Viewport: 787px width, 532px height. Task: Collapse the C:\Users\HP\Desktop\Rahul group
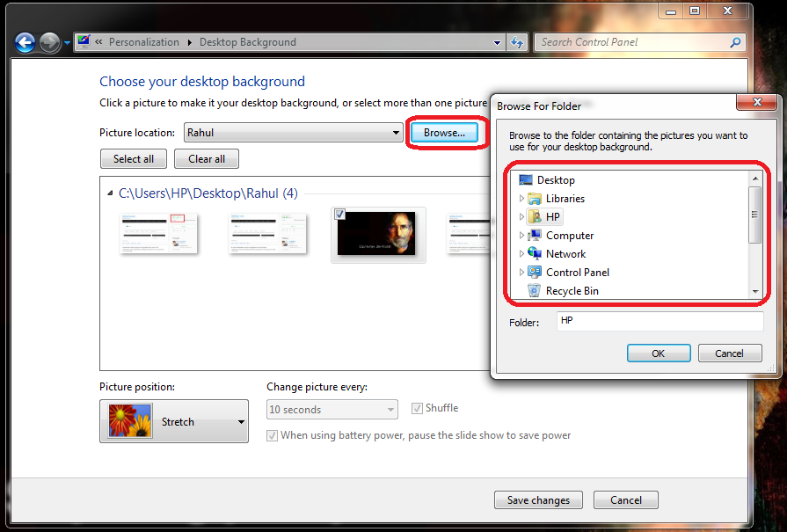pyautogui.click(x=110, y=193)
